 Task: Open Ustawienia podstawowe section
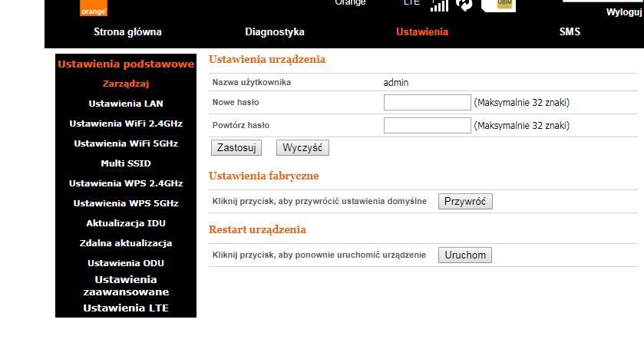tap(126, 64)
